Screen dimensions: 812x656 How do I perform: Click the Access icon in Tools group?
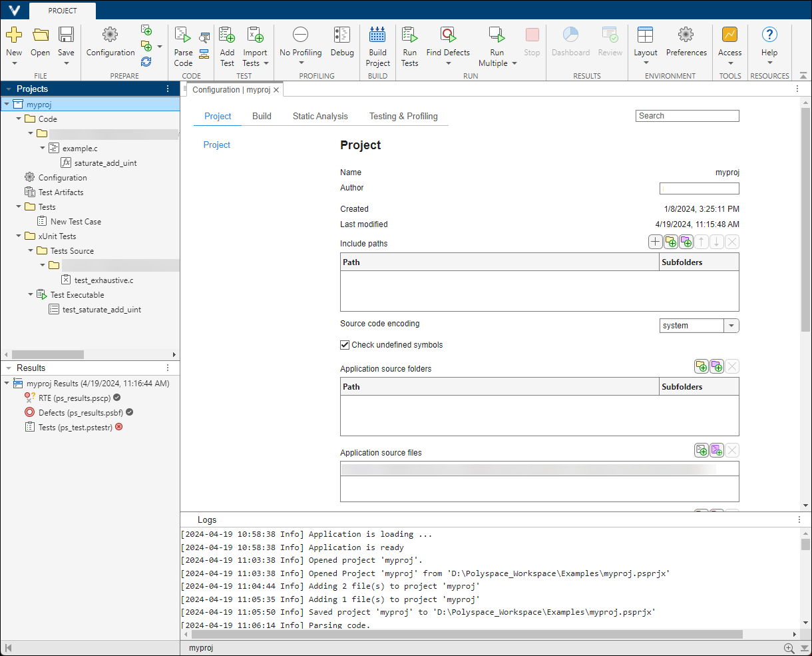[x=729, y=35]
